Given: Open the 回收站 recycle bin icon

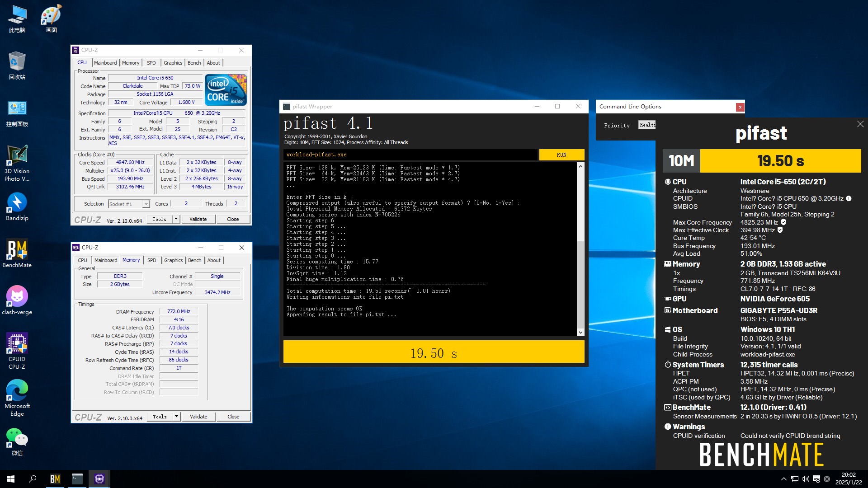Looking at the screenshot, I should [x=17, y=66].
